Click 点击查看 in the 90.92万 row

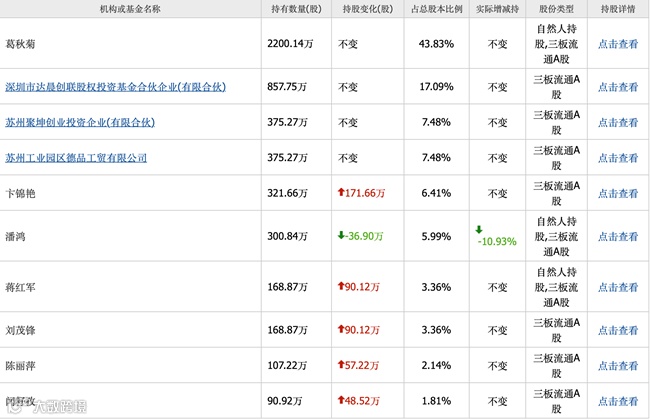pyautogui.click(x=618, y=401)
